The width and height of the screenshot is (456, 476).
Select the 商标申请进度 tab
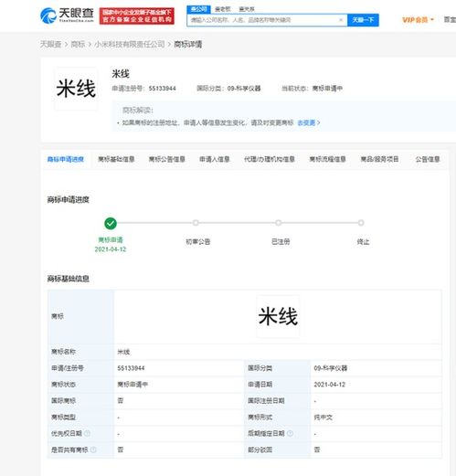click(66, 159)
